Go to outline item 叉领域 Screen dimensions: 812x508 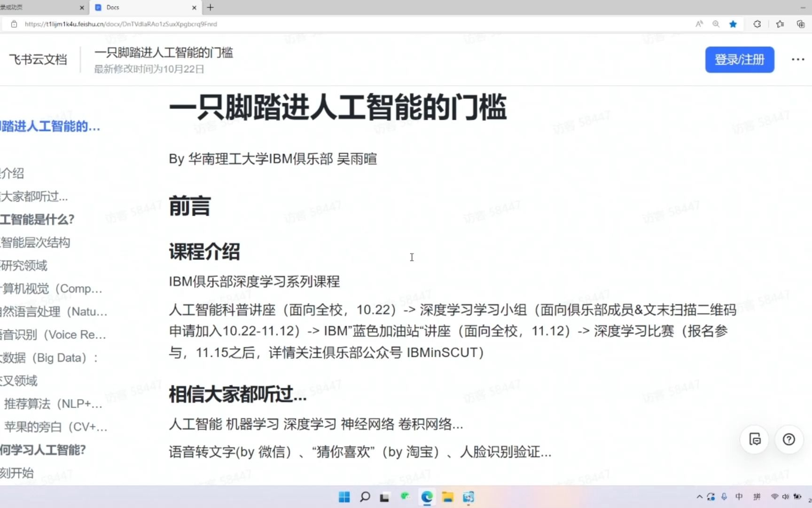coord(19,381)
